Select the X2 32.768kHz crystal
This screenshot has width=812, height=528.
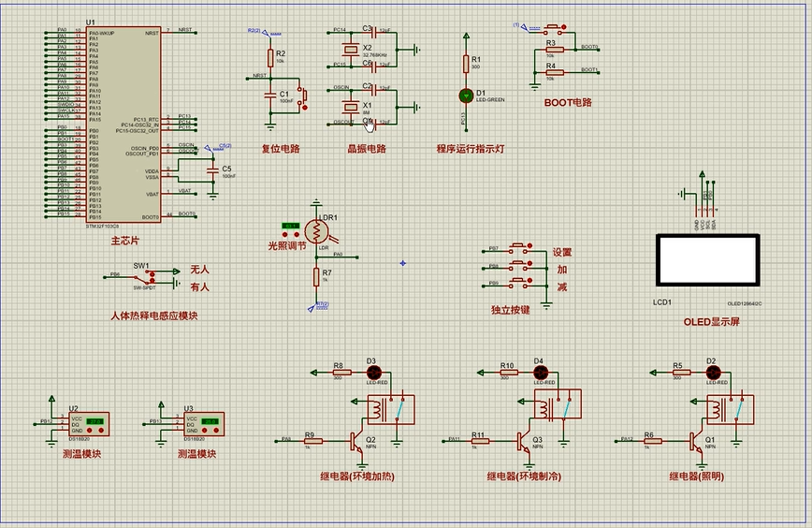coord(351,49)
